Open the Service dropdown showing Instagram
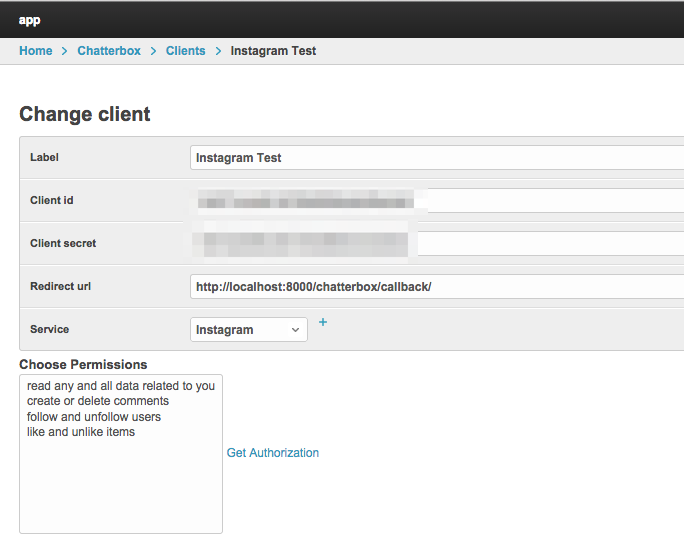 249,330
